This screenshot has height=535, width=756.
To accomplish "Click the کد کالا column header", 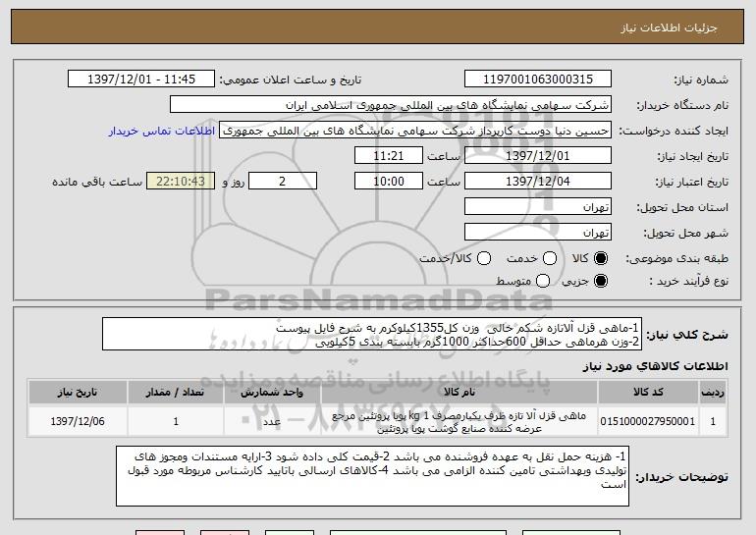I will click(x=648, y=393).
